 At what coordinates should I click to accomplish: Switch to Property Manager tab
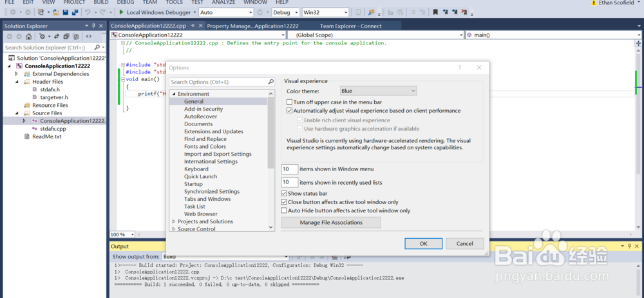(252, 26)
